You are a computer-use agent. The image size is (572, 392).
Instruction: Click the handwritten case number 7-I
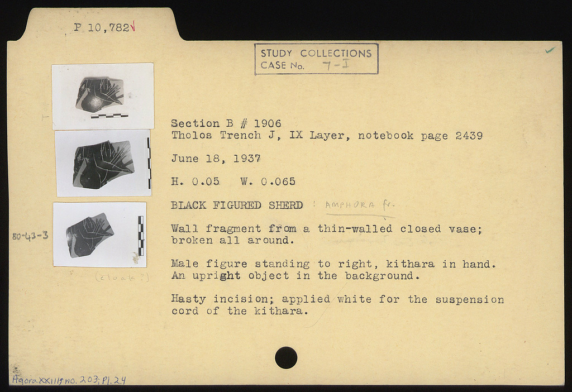[x=336, y=65]
